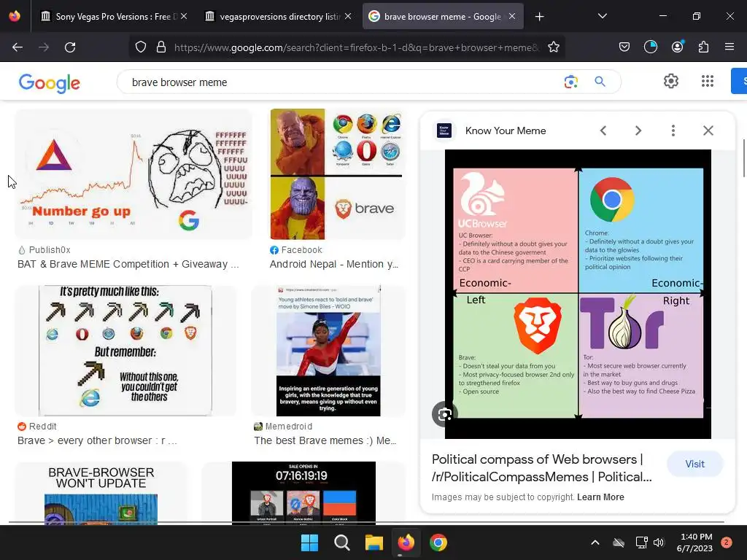The image size is (747, 560).
Task: Open the Firefox account icon
Action: point(677,47)
